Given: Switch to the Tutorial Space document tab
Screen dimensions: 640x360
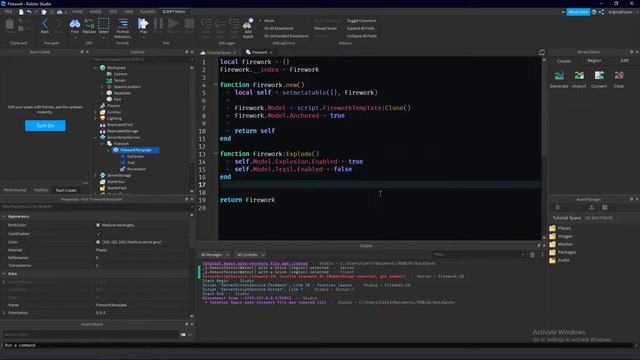Looking at the screenshot, I should pos(218,53).
